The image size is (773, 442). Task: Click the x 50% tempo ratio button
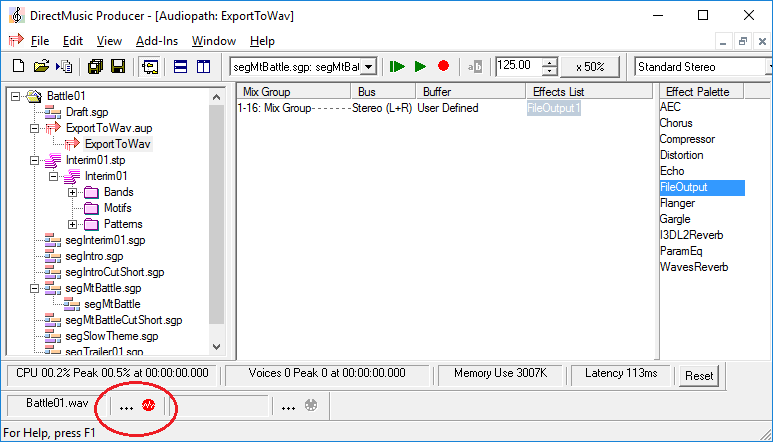(590, 67)
